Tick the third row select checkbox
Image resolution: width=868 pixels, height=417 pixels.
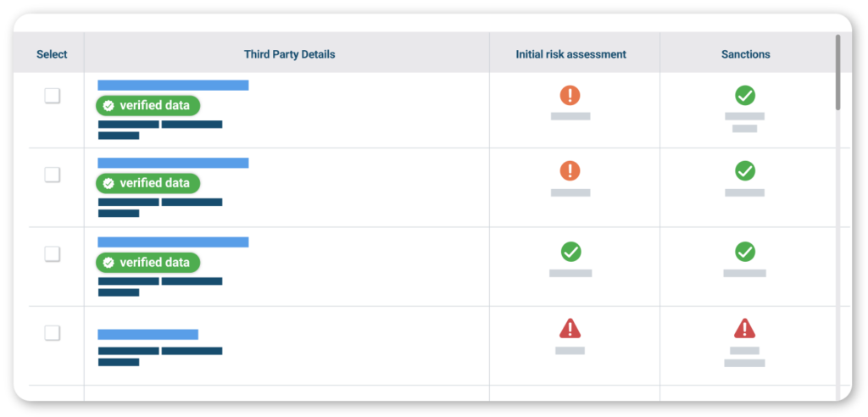coord(53,253)
